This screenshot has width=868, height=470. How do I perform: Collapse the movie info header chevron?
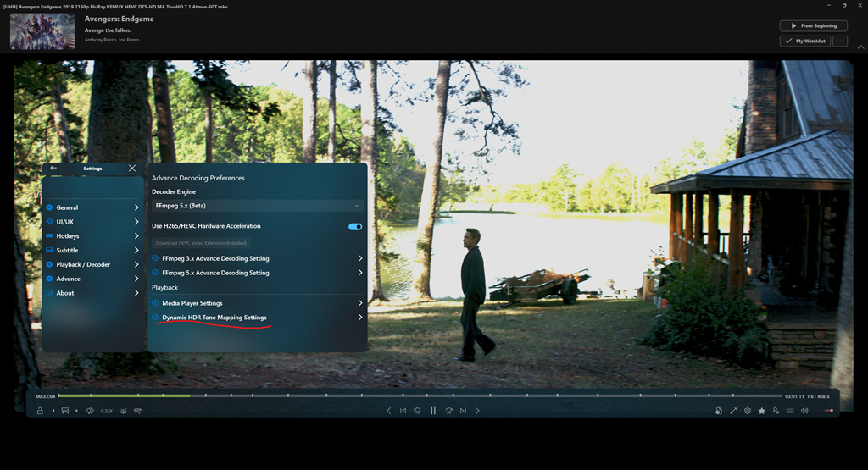[x=861, y=47]
